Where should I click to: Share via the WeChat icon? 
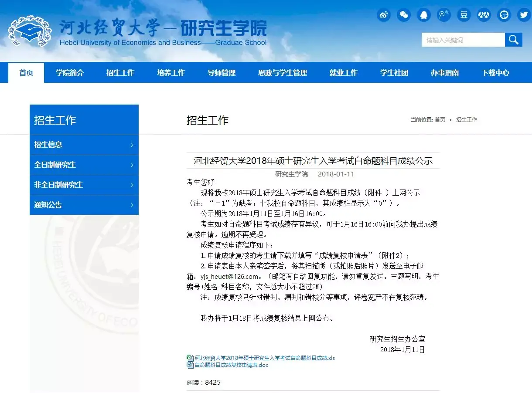[403, 15]
